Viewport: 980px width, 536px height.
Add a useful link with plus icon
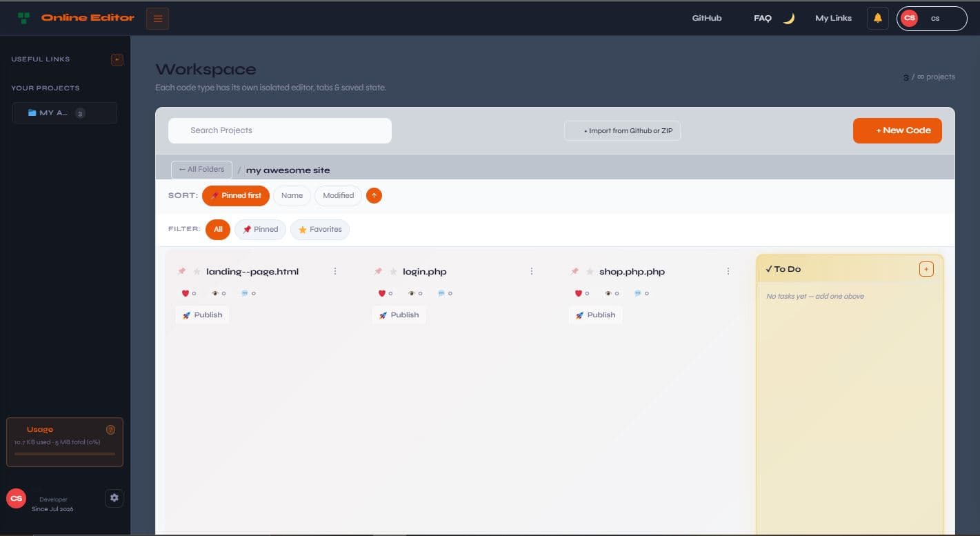117,59
